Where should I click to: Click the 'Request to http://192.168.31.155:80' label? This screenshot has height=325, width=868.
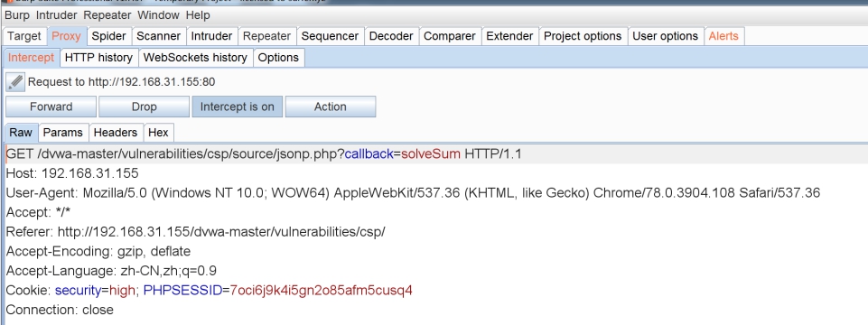121,82
